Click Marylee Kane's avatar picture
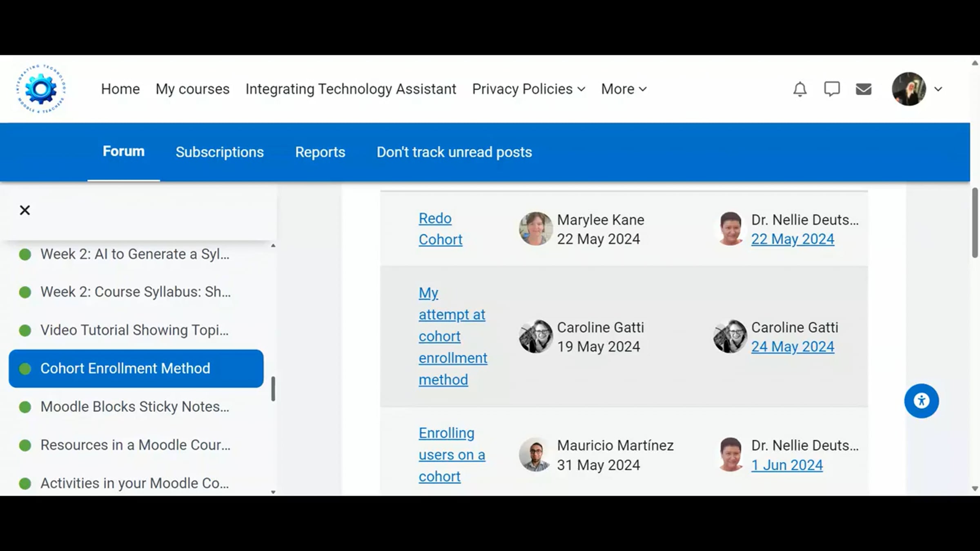Screen dimensions: 980x551 [535, 229]
